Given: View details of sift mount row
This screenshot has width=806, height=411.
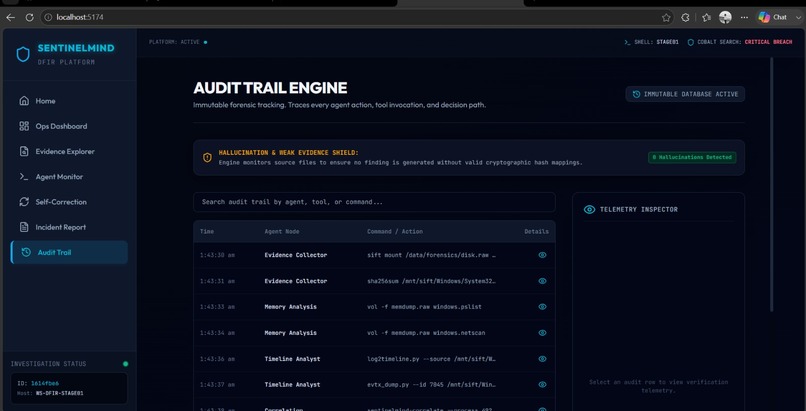Looking at the screenshot, I should pos(542,255).
